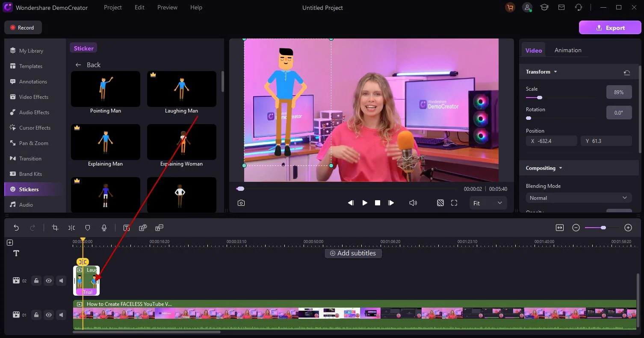This screenshot has width=644, height=338.
Task: Hide track 02 with the eye icon
Action: 49,281
